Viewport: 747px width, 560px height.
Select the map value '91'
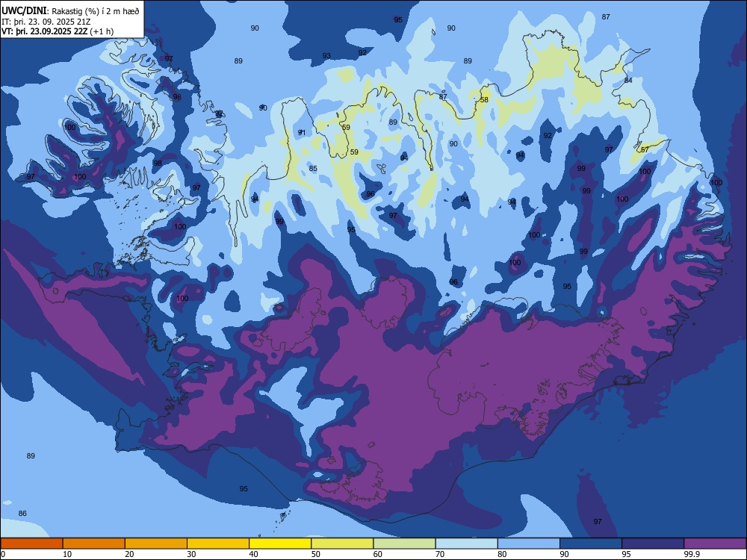[x=302, y=132]
